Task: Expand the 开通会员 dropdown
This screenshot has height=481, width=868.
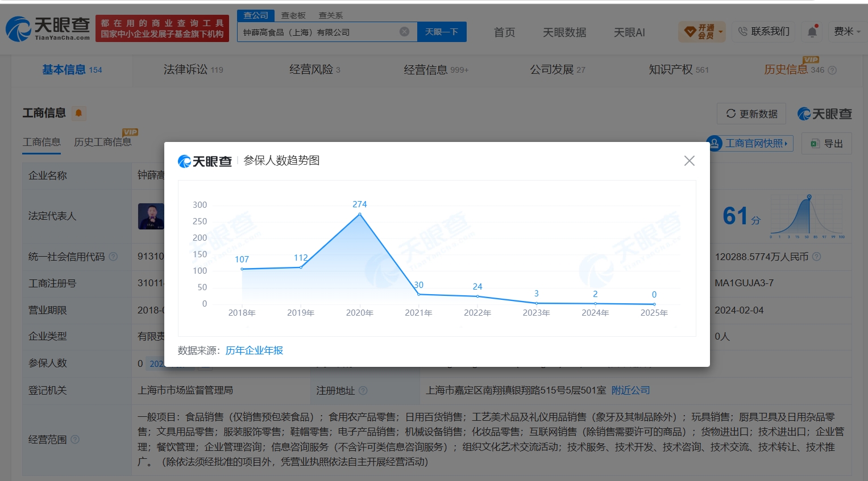Action: [701, 32]
